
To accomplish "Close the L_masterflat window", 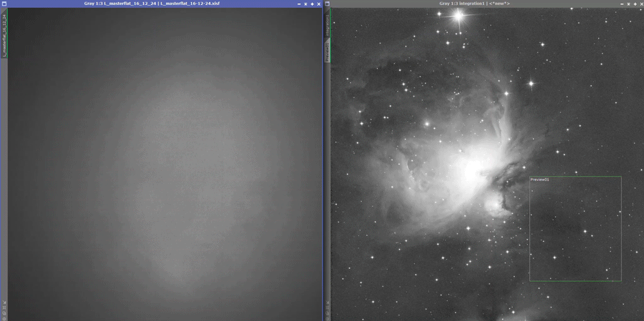I will (x=319, y=4).
